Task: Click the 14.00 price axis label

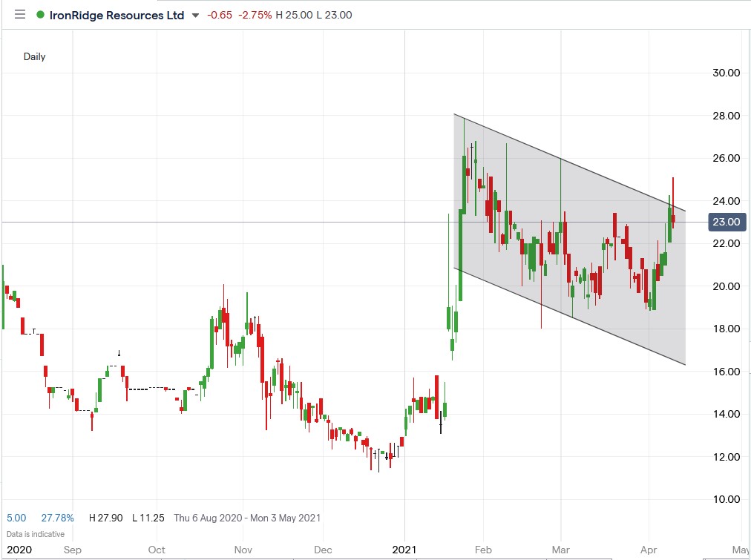Action: [726, 414]
